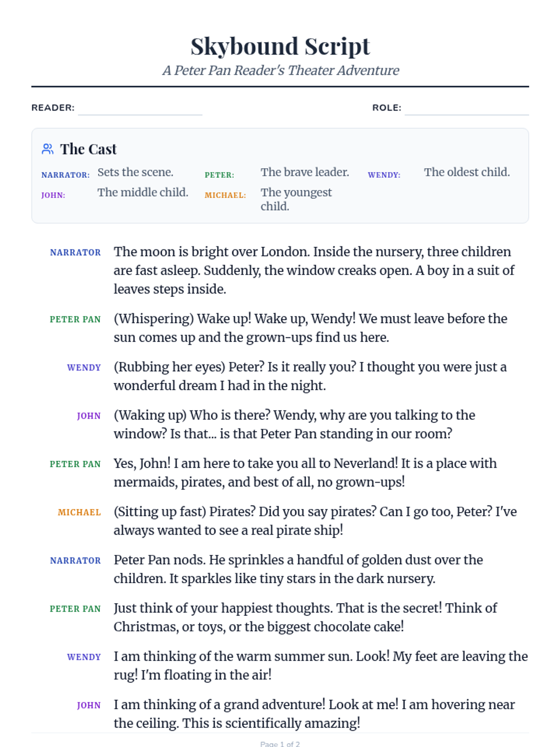This screenshot has height=747, width=560.
Task: Click JOHN label beside the Waking up line
Action: tap(89, 416)
